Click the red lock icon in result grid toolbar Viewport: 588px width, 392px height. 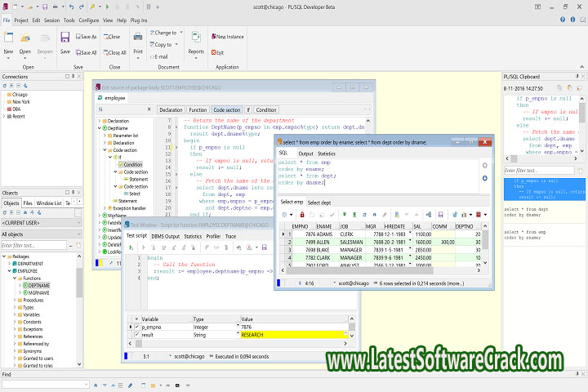point(302,215)
